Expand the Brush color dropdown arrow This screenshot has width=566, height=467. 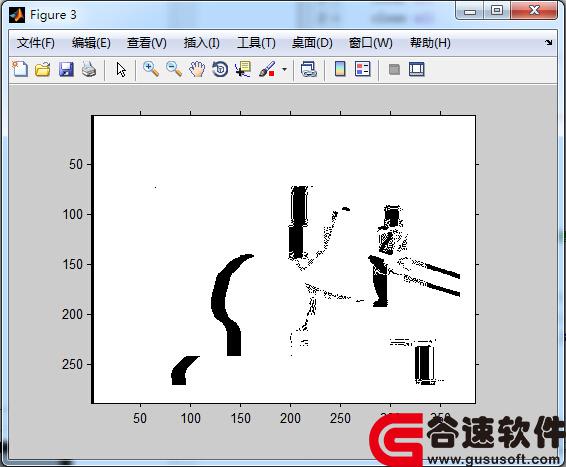pyautogui.click(x=284, y=69)
